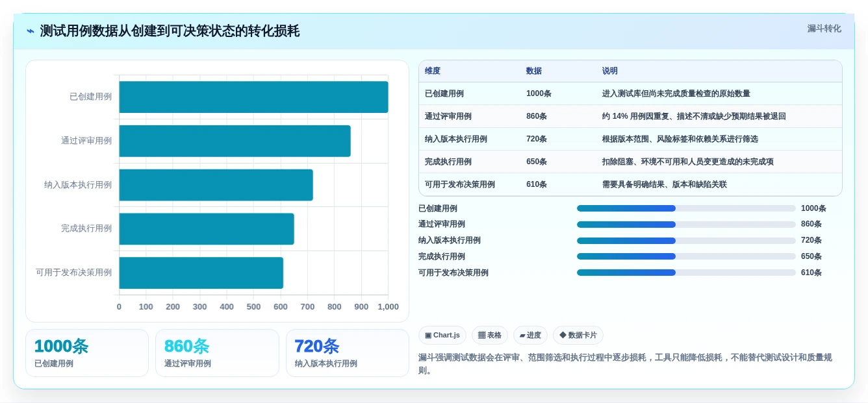Screen dimensions: 868x403
Task: Click the x-axis tick label 1,000
Action: coord(388,307)
